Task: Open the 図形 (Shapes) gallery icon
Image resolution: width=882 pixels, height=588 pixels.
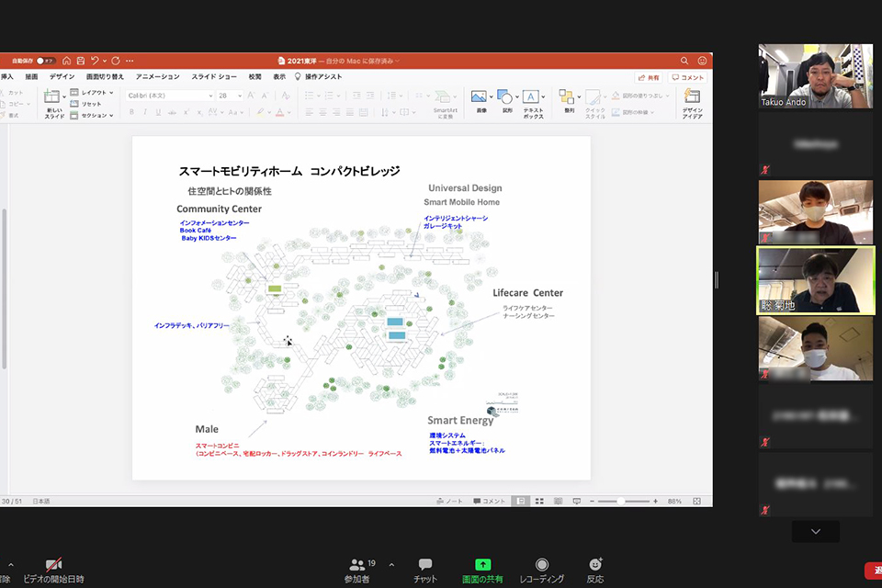Action: pos(504,96)
